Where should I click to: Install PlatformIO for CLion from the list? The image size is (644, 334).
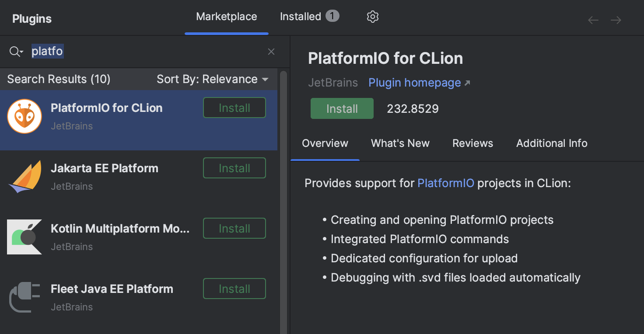234,108
